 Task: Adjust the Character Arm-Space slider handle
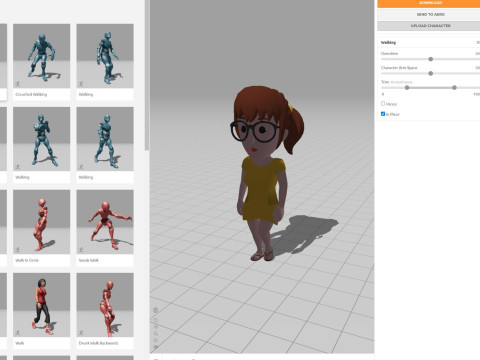tap(430, 73)
